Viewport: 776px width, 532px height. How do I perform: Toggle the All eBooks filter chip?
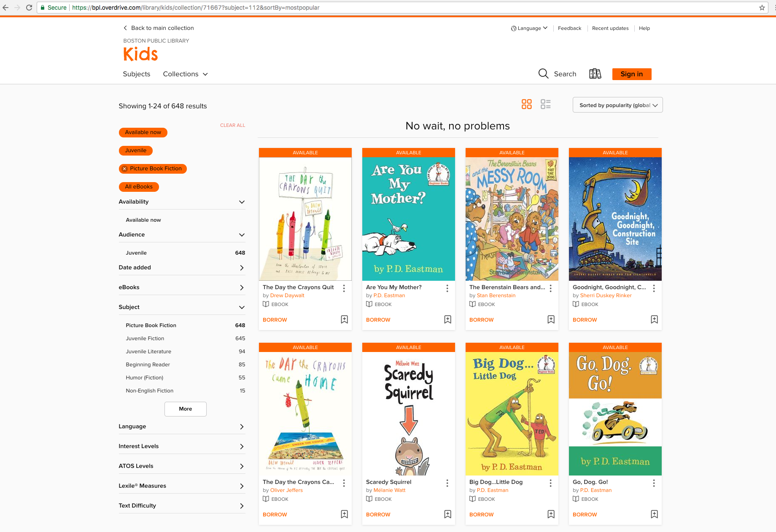139,187
